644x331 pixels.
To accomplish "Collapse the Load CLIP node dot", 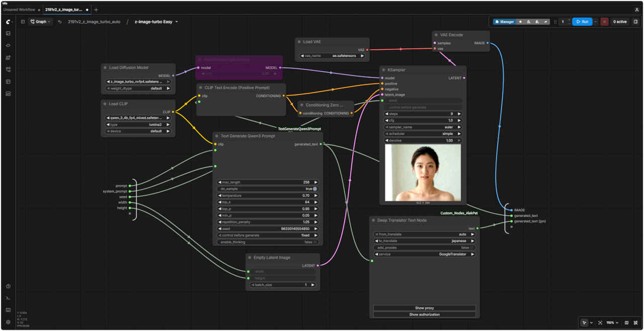I will pos(105,104).
